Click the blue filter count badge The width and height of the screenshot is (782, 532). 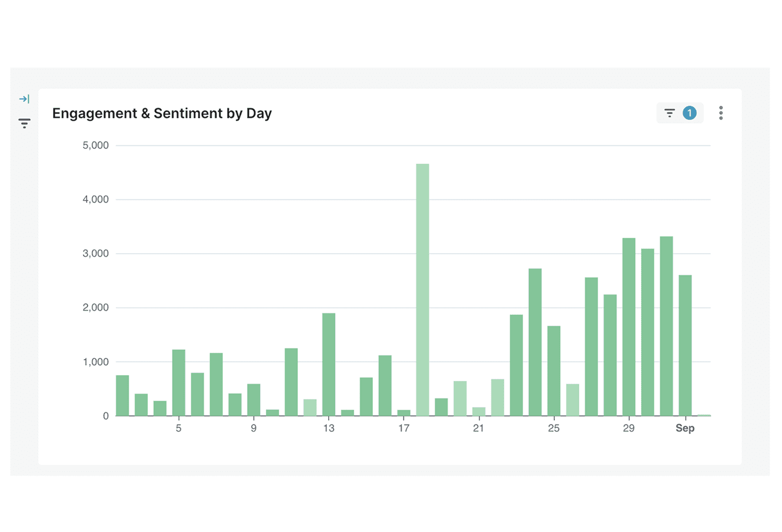point(689,113)
